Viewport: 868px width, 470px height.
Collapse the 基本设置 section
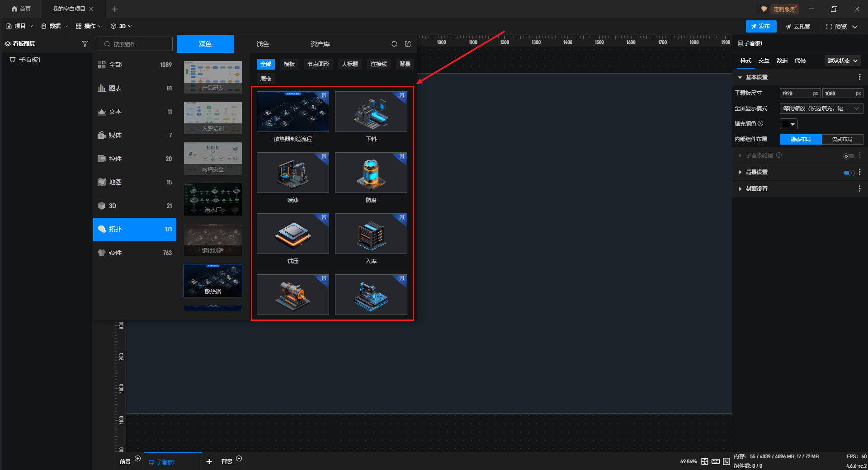(x=740, y=77)
